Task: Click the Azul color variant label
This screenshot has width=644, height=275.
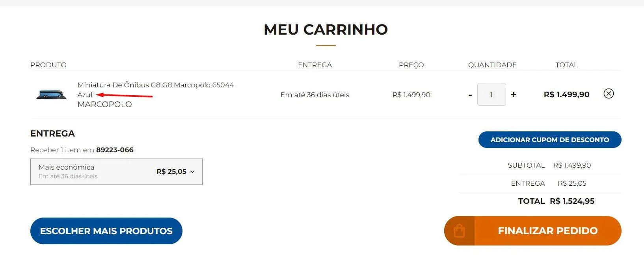Action: click(x=85, y=95)
